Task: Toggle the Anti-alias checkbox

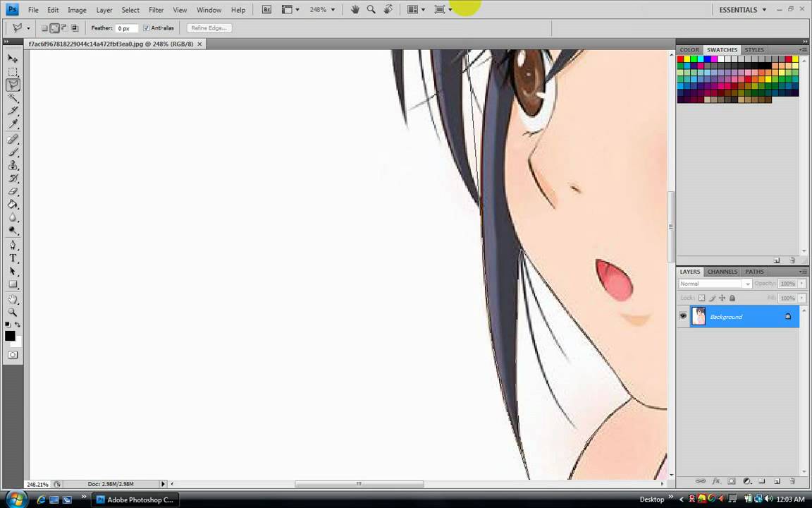Action: [x=146, y=28]
